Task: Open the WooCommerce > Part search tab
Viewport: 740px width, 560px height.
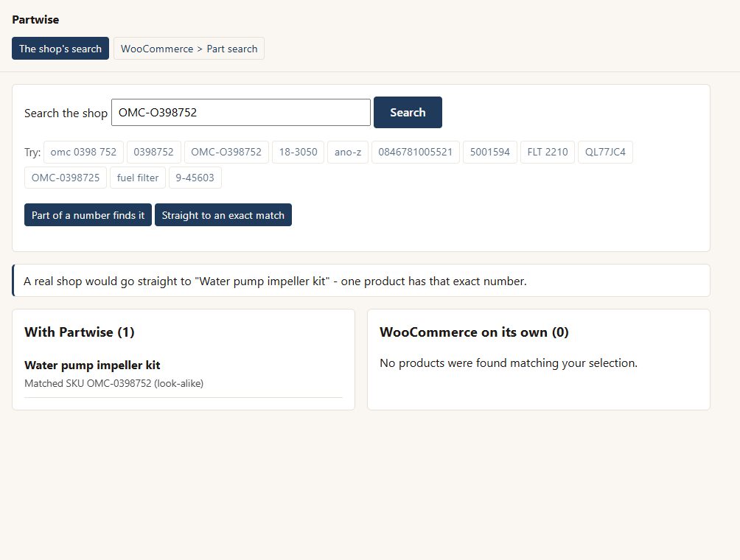Action: pos(189,49)
